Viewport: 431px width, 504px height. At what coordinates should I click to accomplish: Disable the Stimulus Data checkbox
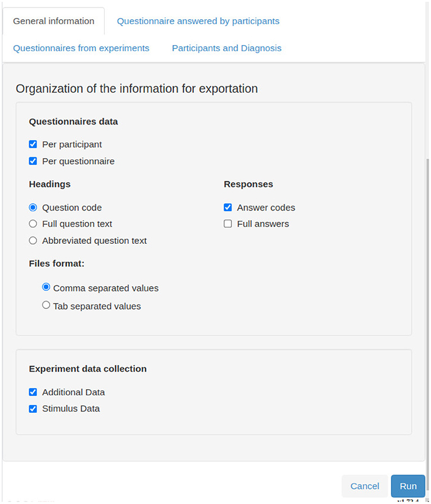point(33,408)
